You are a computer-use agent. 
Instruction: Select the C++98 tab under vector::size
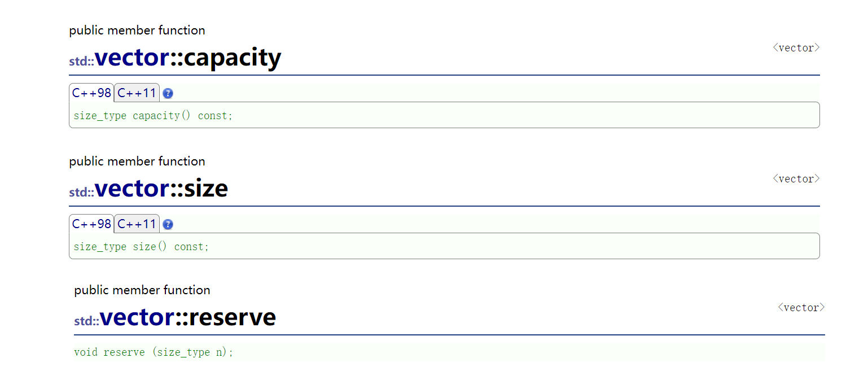click(x=91, y=224)
